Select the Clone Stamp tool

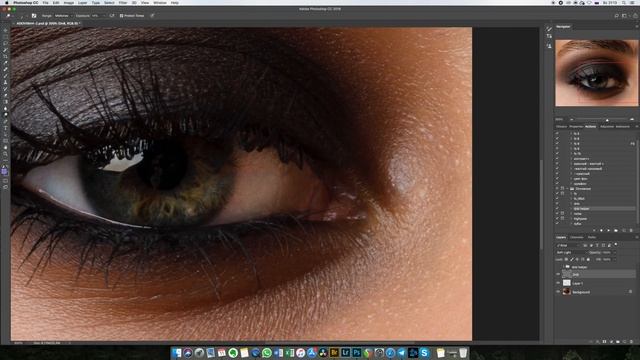[5, 82]
